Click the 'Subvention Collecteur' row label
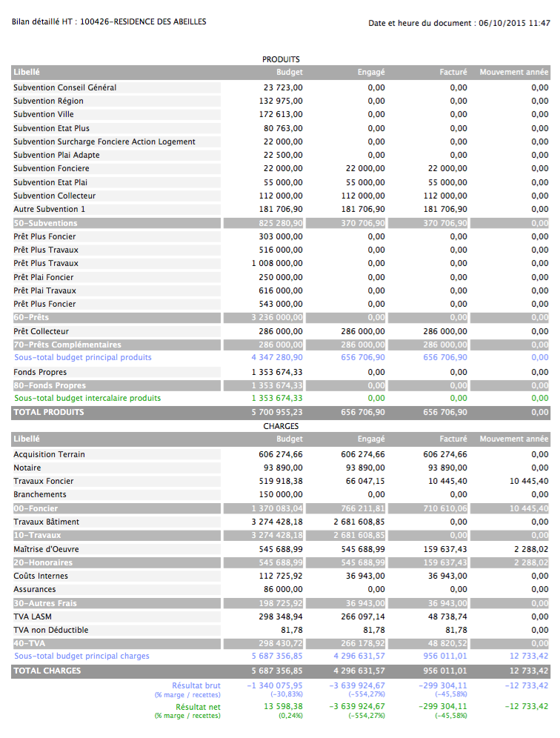560x738 pixels. (x=55, y=196)
